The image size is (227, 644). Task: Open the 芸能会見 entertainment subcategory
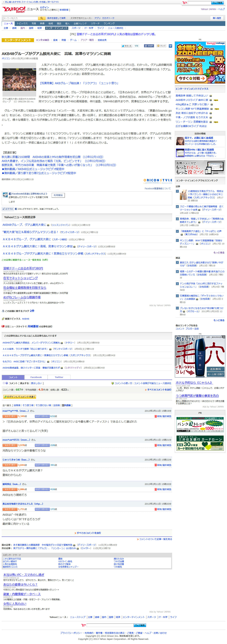pyautogui.click(x=102, y=40)
